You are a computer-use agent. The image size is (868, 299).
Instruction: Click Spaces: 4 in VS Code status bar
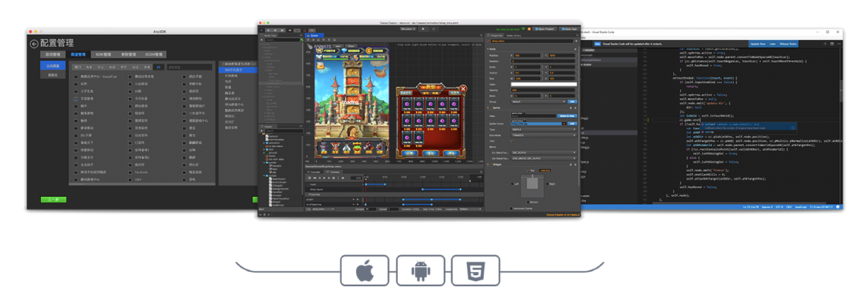click(767, 207)
